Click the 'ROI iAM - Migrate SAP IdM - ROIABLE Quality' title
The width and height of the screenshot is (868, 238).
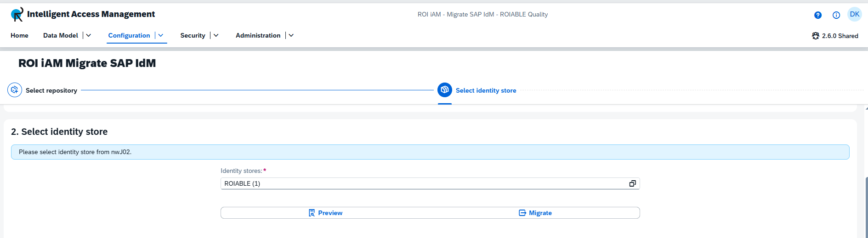(482, 14)
